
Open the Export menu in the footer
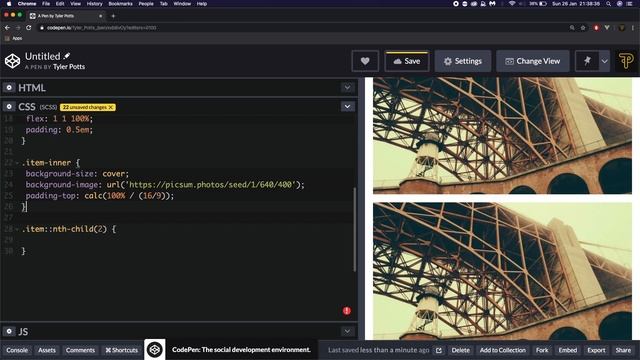tap(596, 350)
